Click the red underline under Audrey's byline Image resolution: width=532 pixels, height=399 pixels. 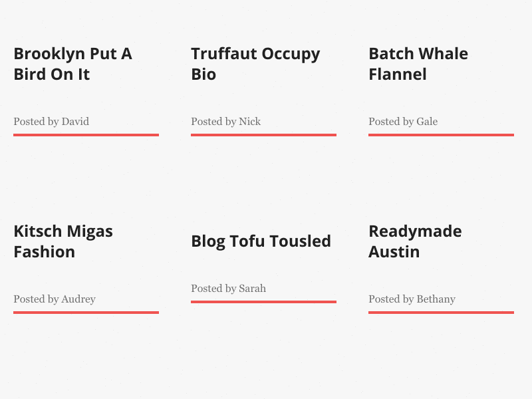(86, 313)
